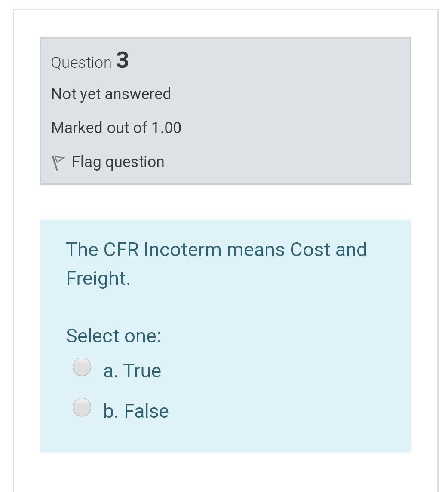The height and width of the screenshot is (492, 448).
Task: Click the Select one prompt
Action: [x=113, y=336]
